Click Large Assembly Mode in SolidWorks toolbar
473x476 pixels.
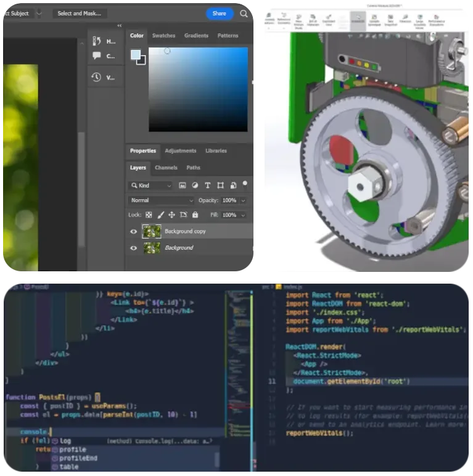(x=419, y=22)
